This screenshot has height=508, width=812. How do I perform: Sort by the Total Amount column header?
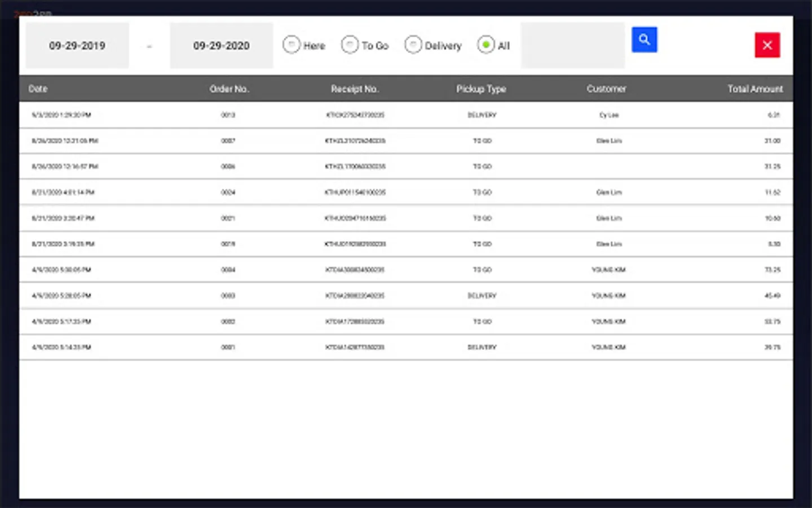[755, 89]
